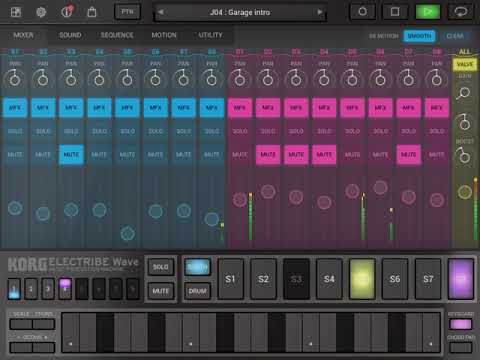Click the D5 channel pan knob
This screenshot has width=480, height=360.
(x=352, y=79)
